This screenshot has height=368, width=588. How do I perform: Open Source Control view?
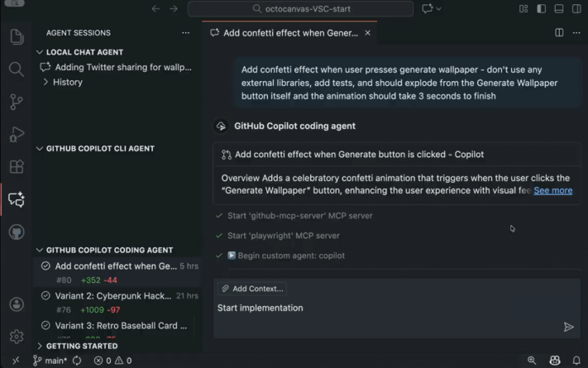pos(16,102)
